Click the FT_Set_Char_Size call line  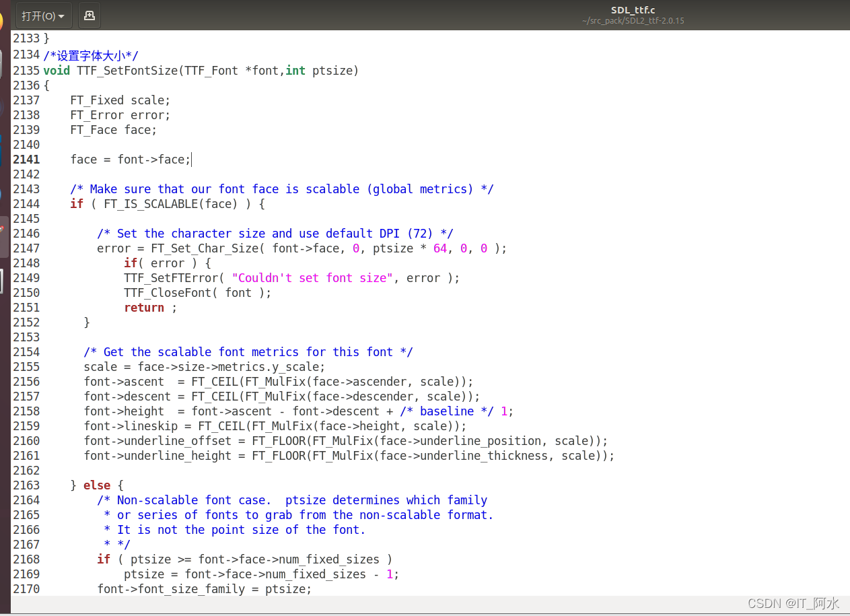coord(302,248)
